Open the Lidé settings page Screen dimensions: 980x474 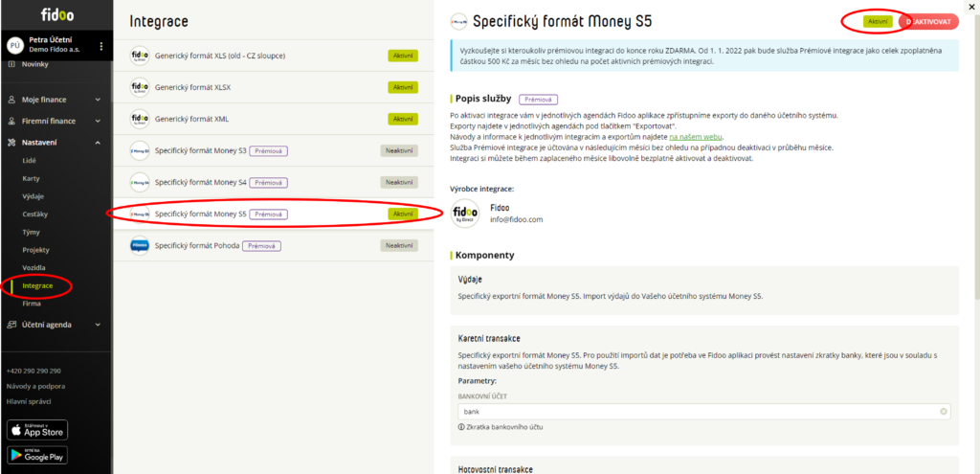pos(30,161)
